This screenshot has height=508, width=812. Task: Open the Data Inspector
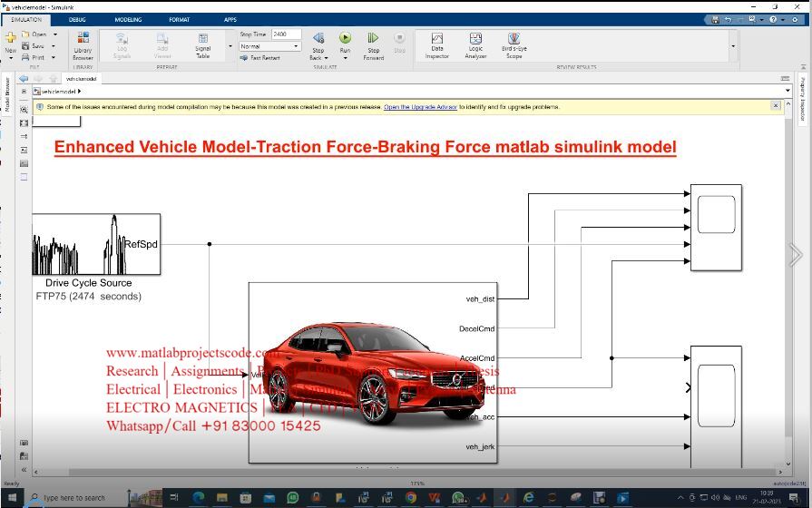(436, 44)
